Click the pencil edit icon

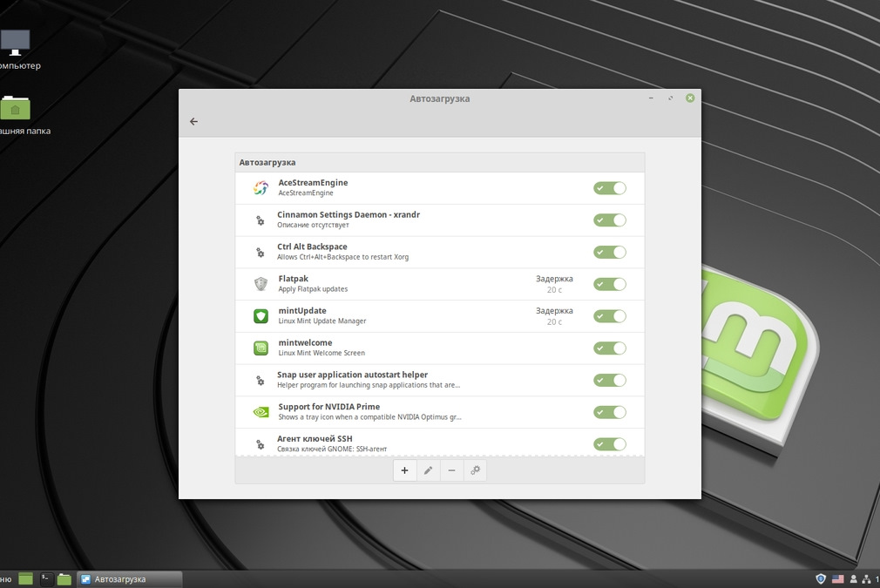coord(428,470)
